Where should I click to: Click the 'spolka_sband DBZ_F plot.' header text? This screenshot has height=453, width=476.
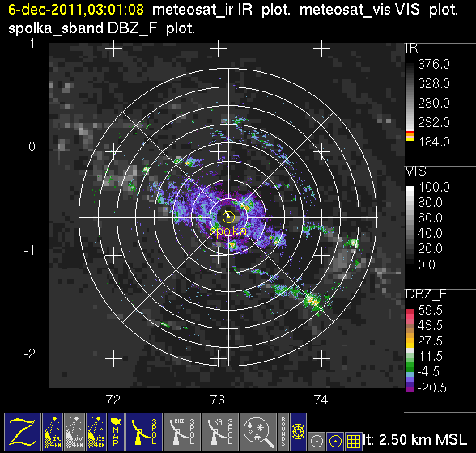pos(101,28)
